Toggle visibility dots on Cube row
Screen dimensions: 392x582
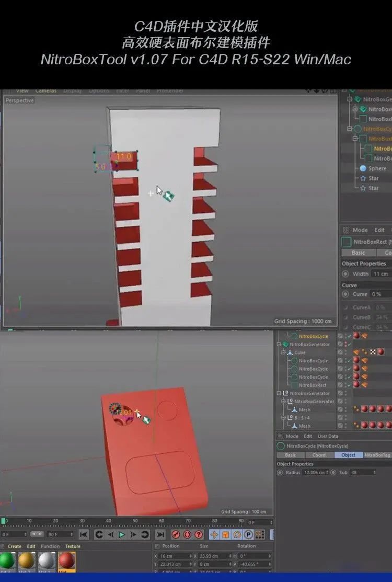[345, 352]
